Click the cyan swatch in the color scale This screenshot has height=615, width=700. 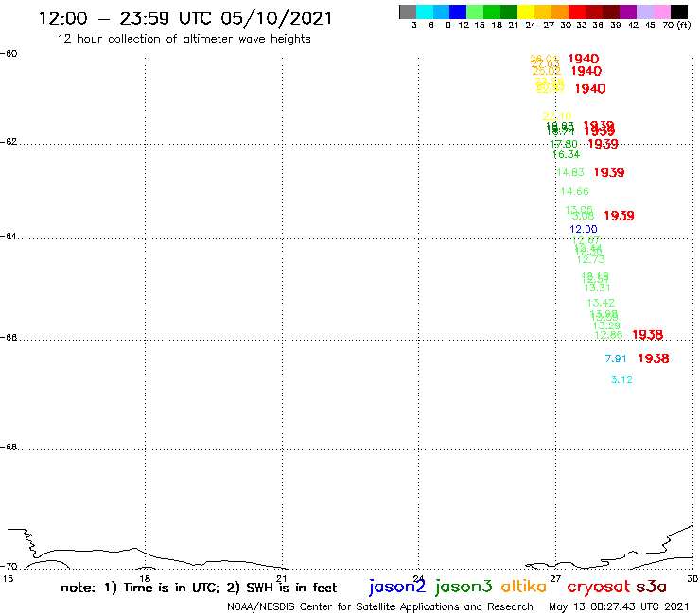[x=425, y=12]
